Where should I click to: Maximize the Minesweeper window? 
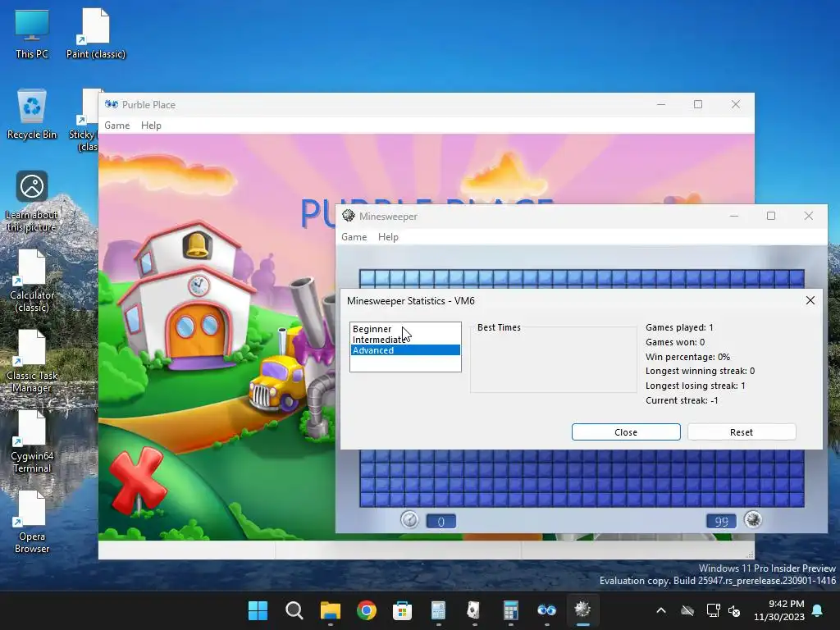771,216
